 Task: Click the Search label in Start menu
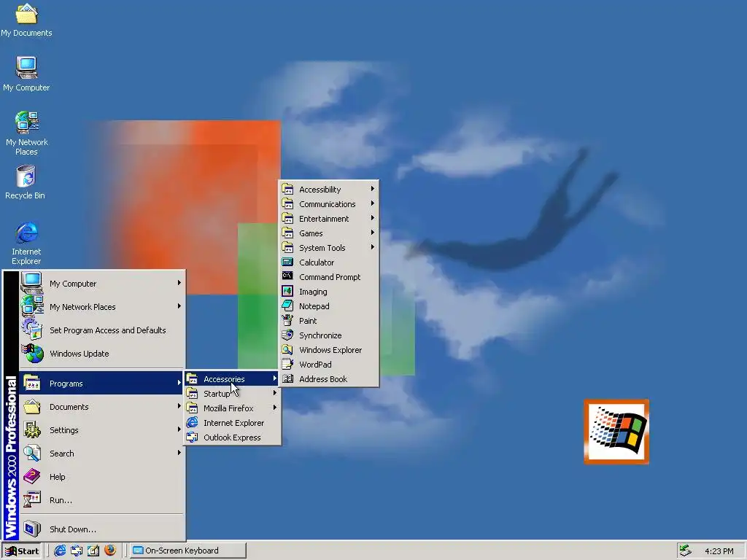[62, 454]
